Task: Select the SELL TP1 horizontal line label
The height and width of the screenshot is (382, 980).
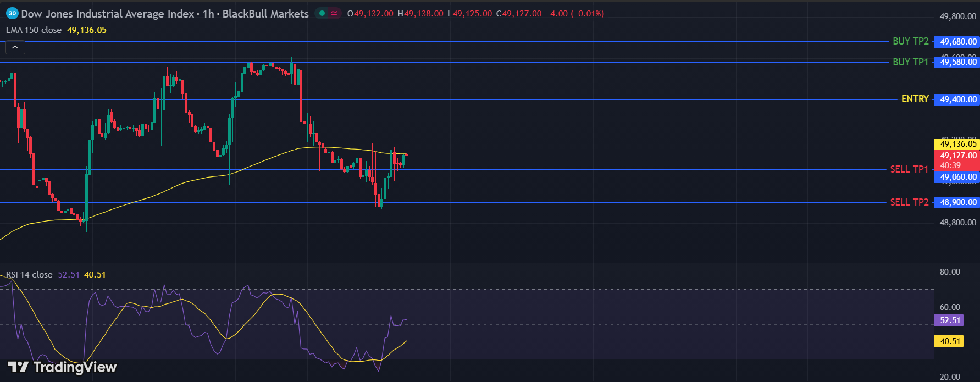Action: pyautogui.click(x=909, y=169)
